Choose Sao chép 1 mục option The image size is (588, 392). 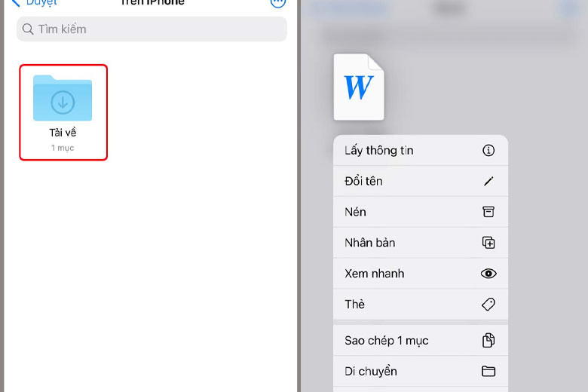421,340
